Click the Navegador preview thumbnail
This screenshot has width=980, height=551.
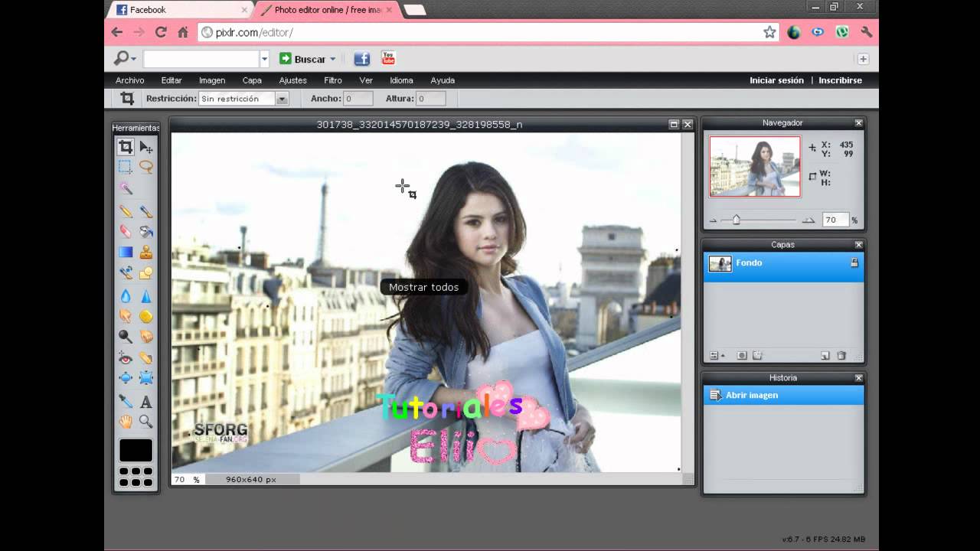click(755, 167)
